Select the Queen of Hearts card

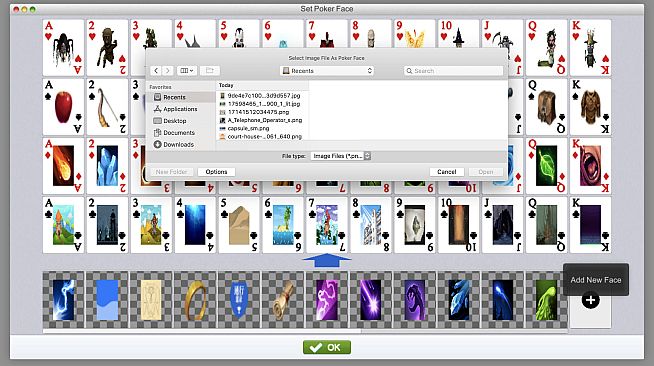click(546, 48)
